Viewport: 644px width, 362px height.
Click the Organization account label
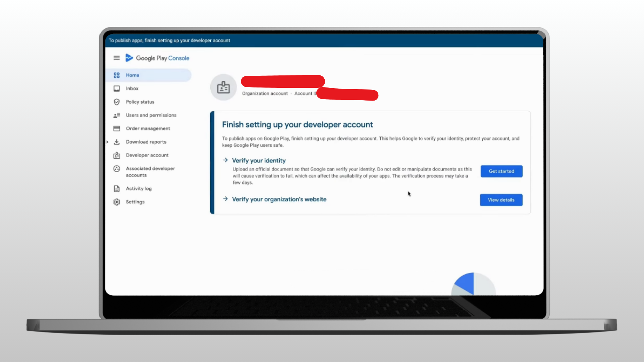(265, 94)
